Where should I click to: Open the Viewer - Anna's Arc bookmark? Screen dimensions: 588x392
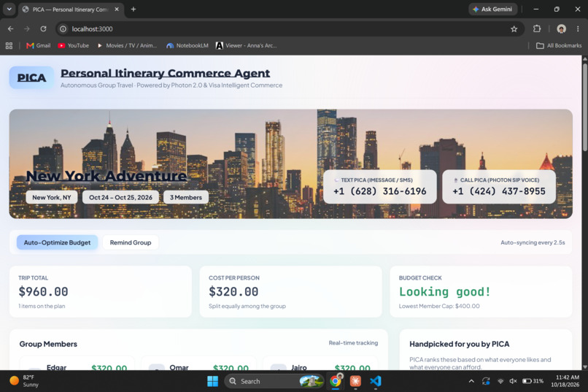tap(247, 46)
